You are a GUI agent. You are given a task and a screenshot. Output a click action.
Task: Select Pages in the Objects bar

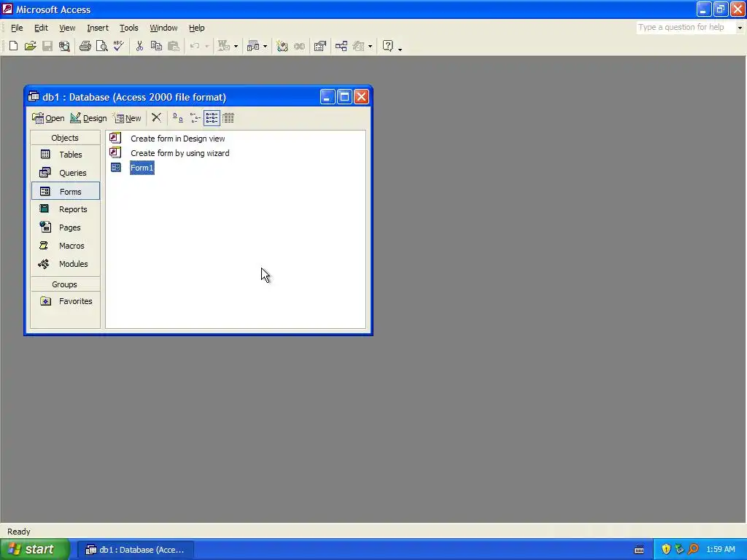tap(65, 227)
